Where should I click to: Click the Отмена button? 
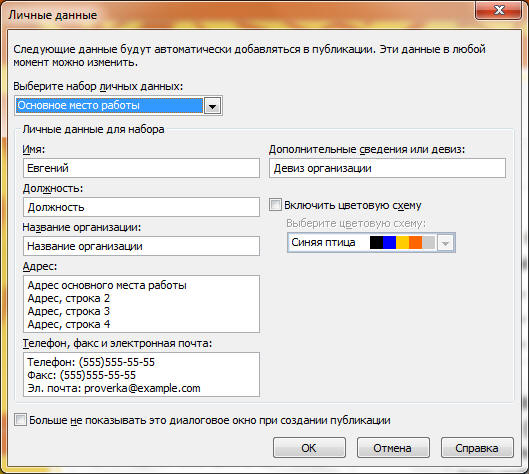coord(393,448)
